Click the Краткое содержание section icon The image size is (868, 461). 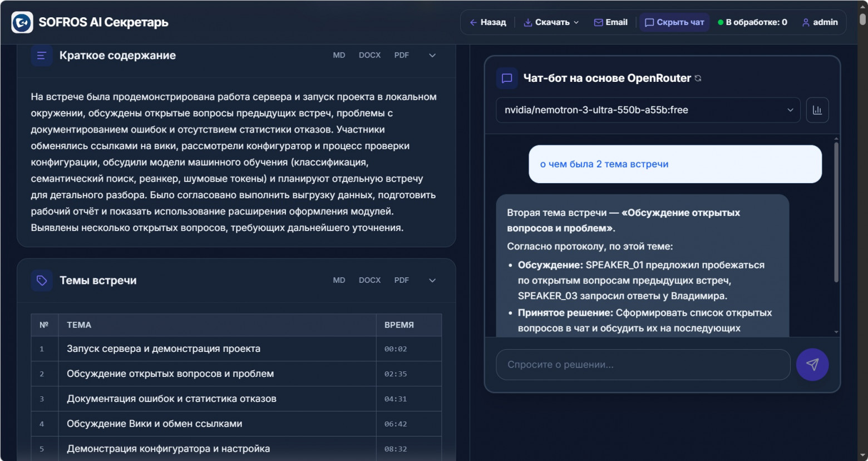(x=41, y=55)
